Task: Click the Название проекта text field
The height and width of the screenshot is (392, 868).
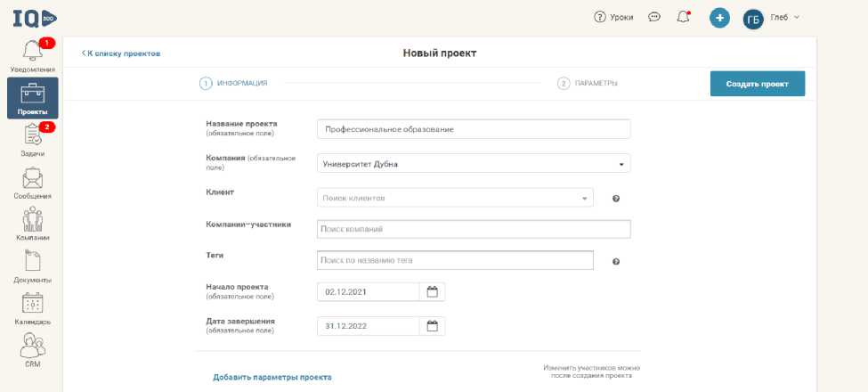Action: 473,129
